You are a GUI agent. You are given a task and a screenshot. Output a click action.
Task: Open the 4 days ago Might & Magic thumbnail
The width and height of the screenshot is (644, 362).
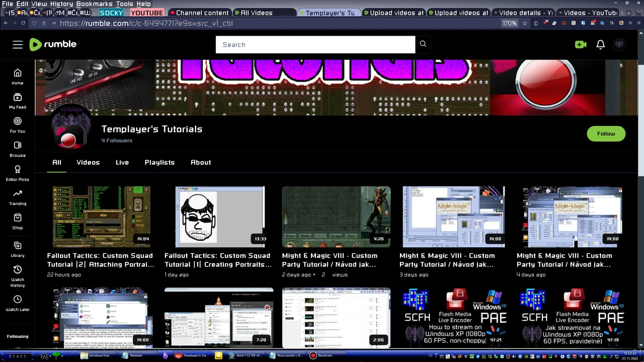pyautogui.click(x=571, y=217)
